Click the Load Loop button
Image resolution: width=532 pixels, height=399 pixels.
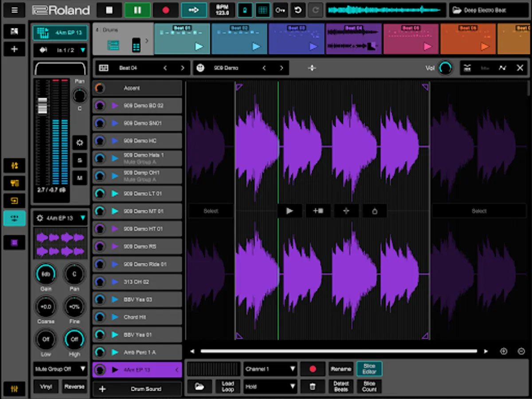tap(228, 386)
